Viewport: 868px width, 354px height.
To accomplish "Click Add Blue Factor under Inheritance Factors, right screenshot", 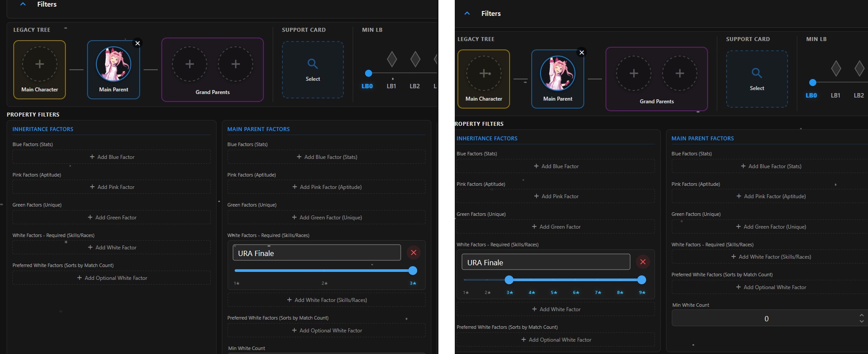I will pyautogui.click(x=556, y=166).
